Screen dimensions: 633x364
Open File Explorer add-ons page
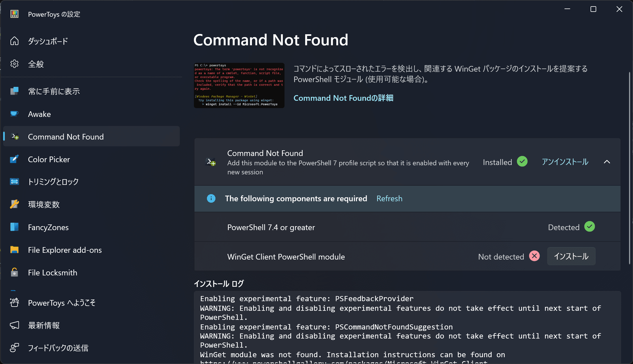point(91,250)
